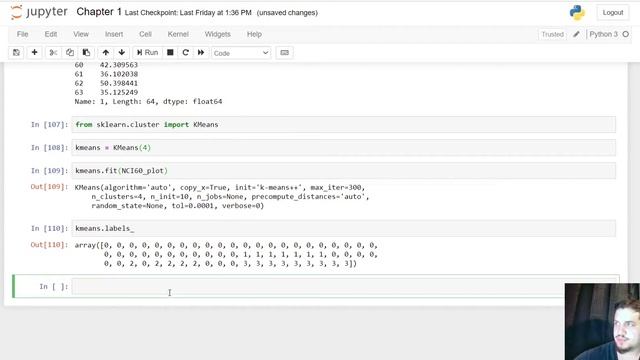Image resolution: width=640 pixels, height=360 pixels.
Task: Rename notebook via Chapter 1 title
Action: tap(99, 12)
